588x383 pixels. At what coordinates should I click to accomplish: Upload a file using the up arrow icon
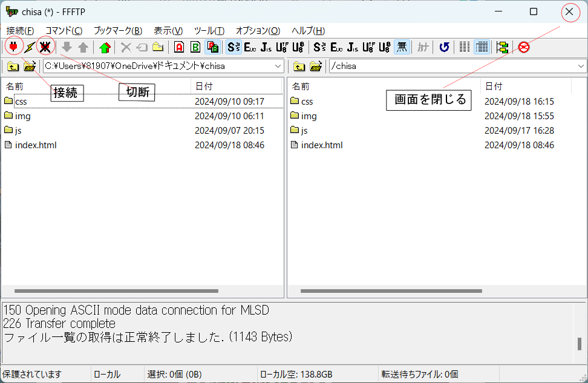coord(83,47)
